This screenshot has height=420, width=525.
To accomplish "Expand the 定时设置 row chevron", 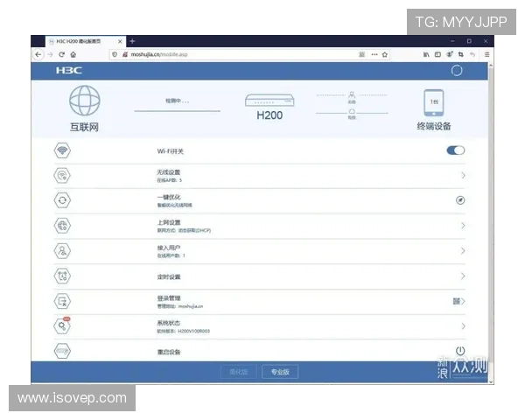I will pos(463,276).
